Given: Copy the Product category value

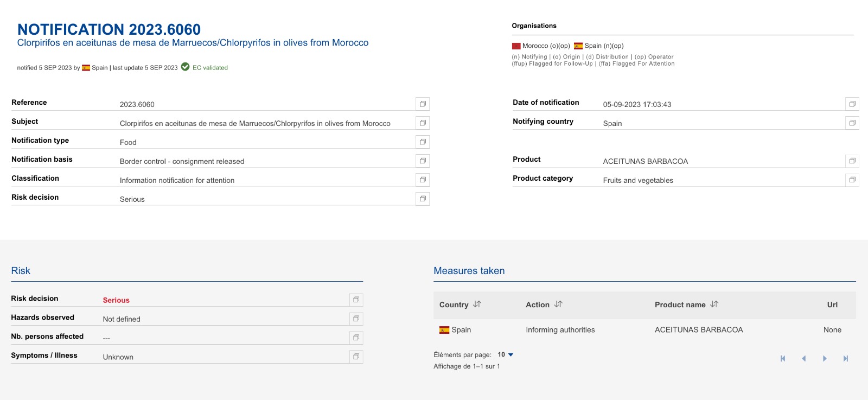Looking at the screenshot, I should point(852,180).
